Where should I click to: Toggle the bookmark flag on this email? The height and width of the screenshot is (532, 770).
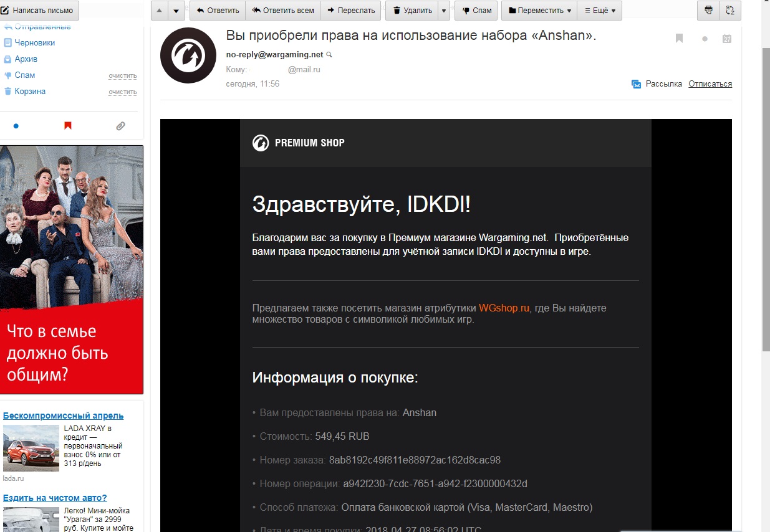click(x=680, y=39)
